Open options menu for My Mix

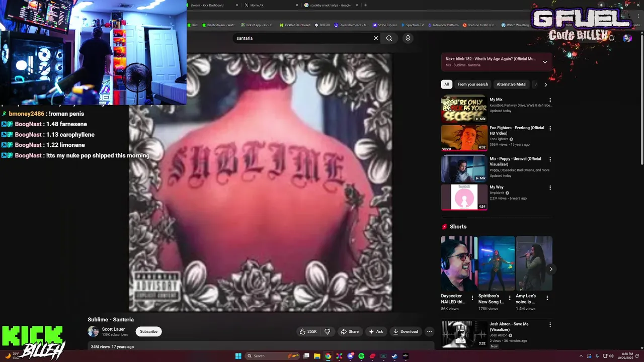pyautogui.click(x=550, y=100)
